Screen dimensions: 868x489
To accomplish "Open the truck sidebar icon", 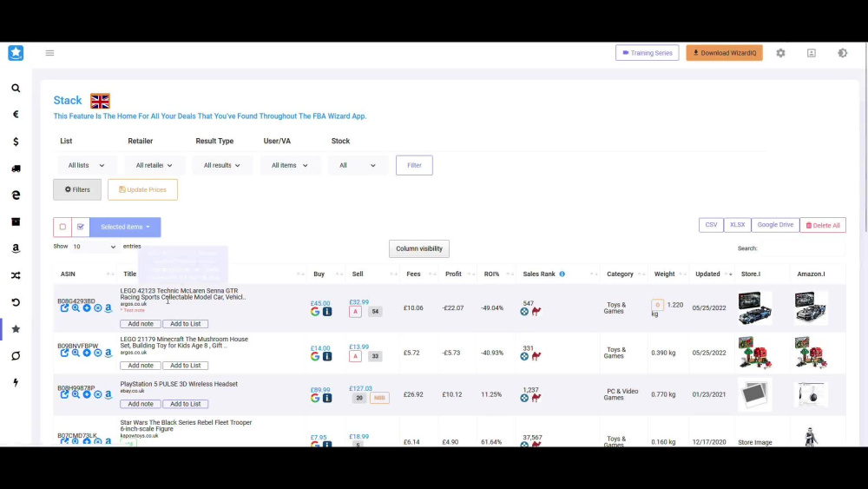I will click(x=16, y=169).
